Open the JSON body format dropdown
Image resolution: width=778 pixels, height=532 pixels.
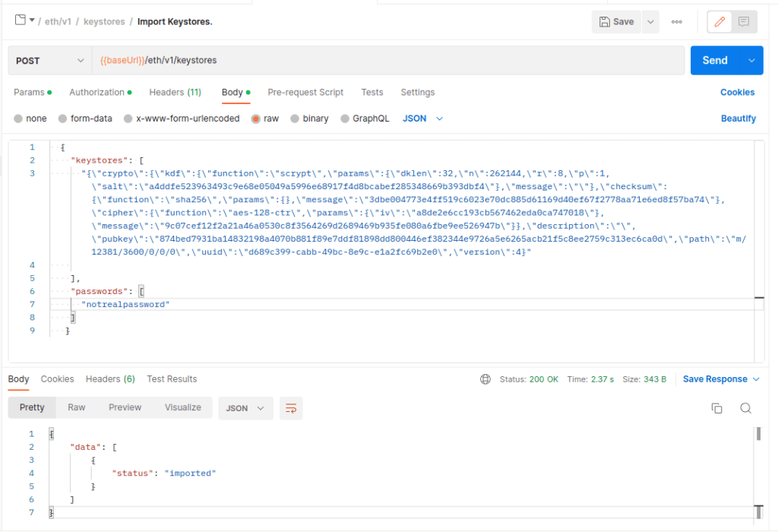click(422, 118)
